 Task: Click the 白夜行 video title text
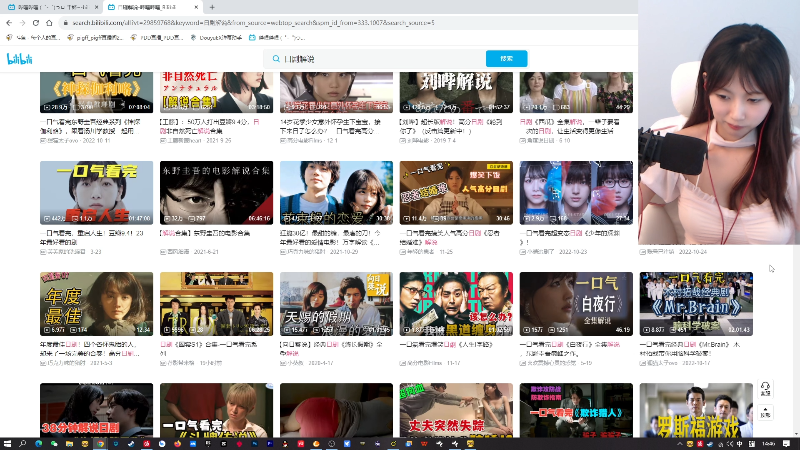[x=570, y=348]
